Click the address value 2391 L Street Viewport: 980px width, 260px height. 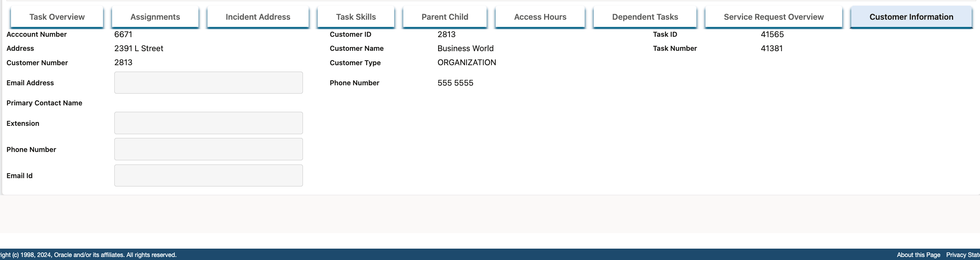[x=139, y=49]
